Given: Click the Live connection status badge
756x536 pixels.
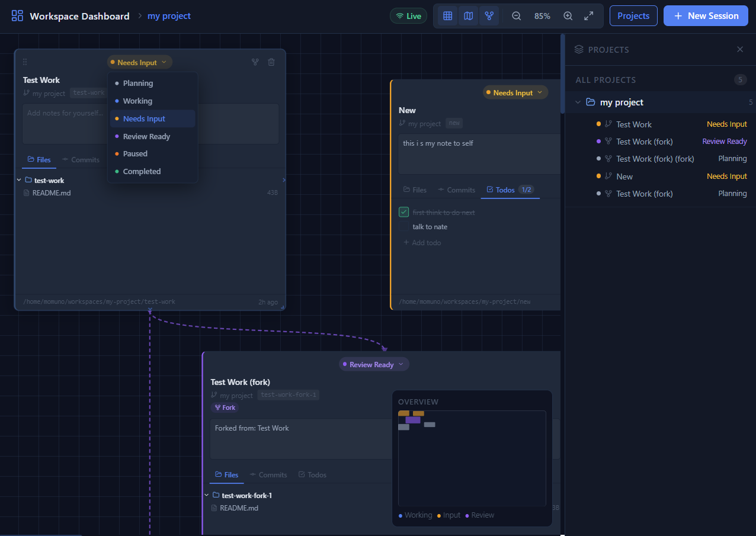Looking at the screenshot, I should click(408, 16).
